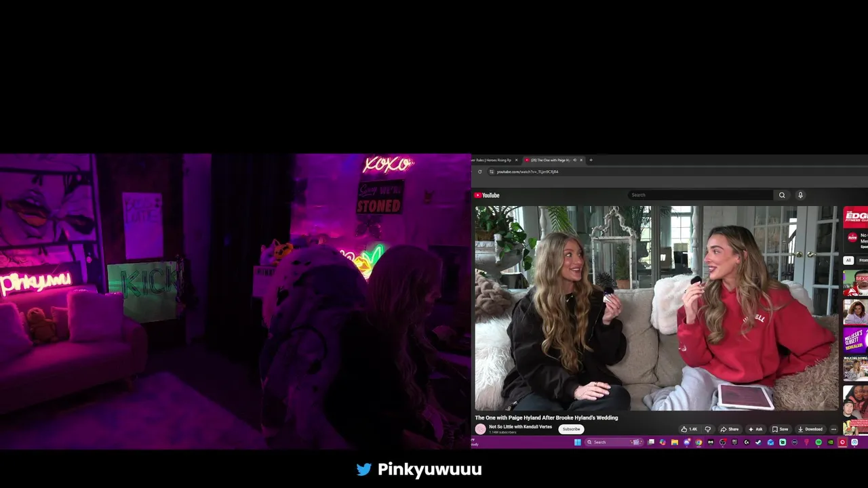Close The One with Paige Hyland tab
The image size is (868, 488).
581,160
